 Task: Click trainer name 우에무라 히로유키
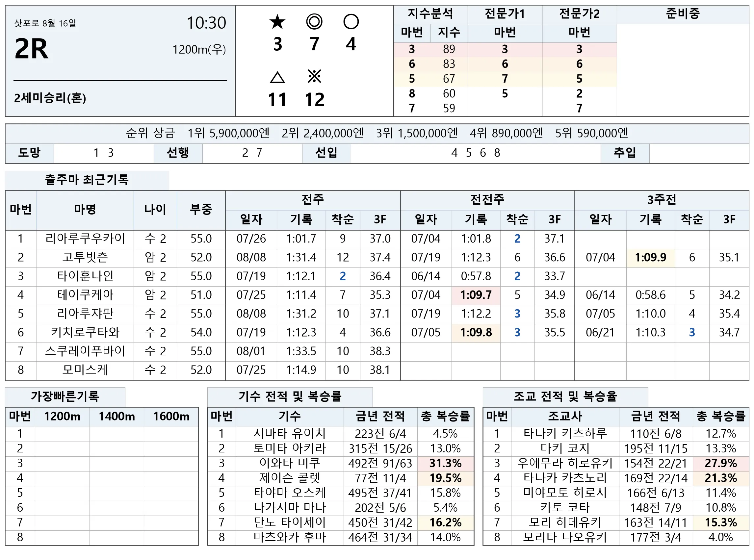[565, 463]
